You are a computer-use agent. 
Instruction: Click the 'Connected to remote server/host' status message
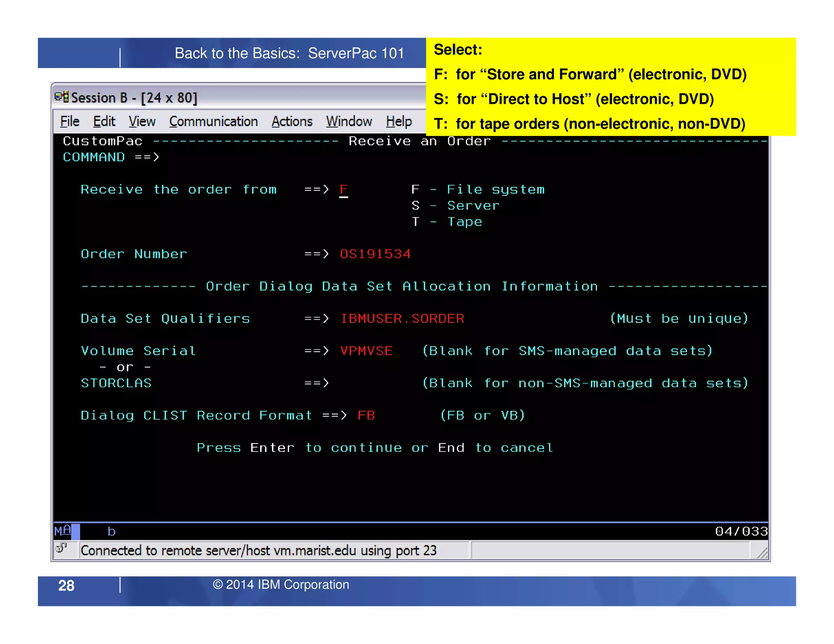(259, 551)
